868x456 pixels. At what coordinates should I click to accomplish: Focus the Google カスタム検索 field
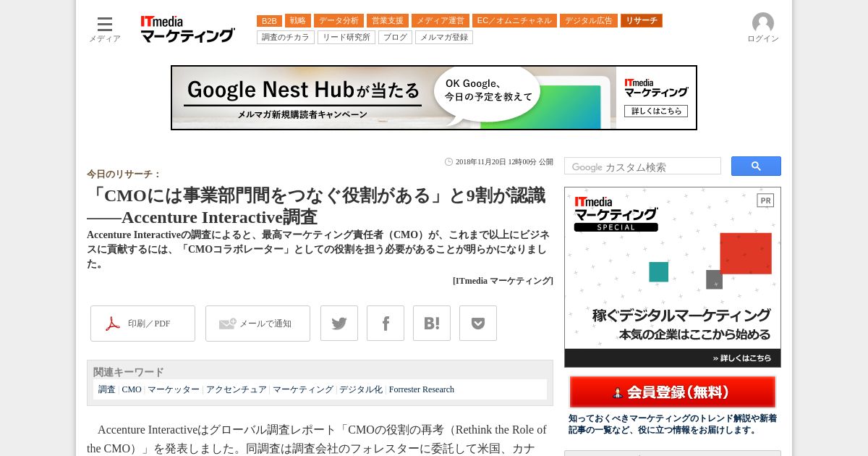click(642, 166)
